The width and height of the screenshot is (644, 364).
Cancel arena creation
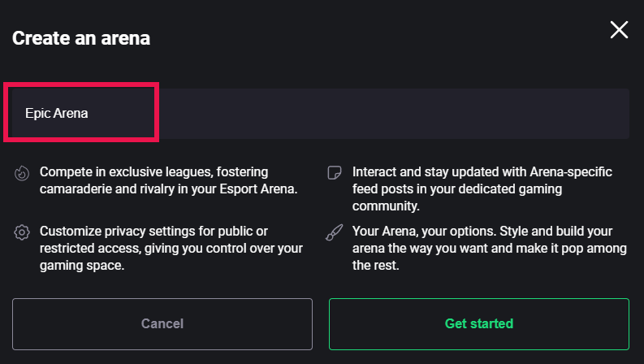pyautogui.click(x=162, y=323)
